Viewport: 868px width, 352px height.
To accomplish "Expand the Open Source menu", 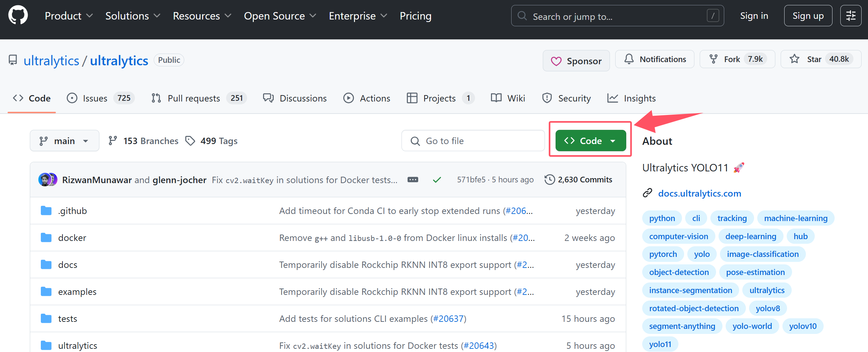I will (x=280, y=16).
